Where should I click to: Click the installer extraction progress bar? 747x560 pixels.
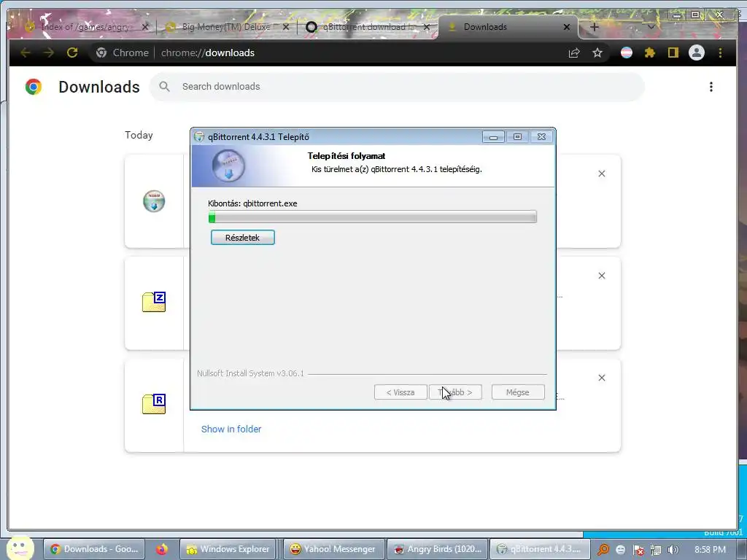[373, 217]
